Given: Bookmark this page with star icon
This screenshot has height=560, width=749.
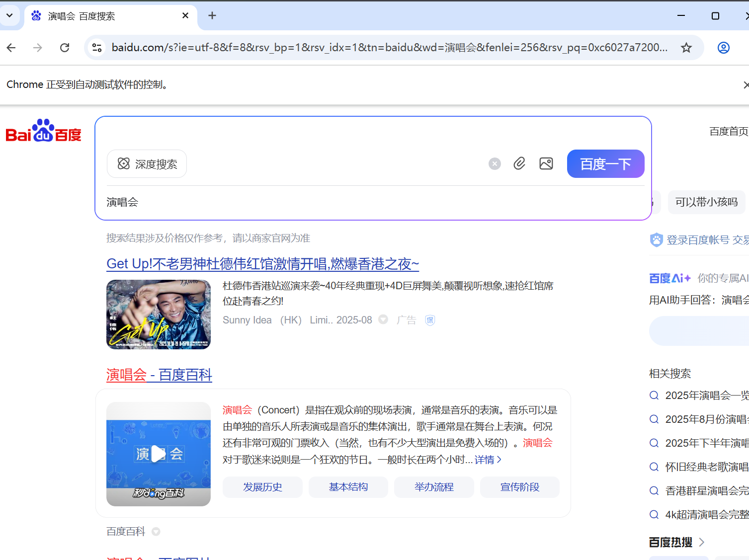Looking at the screenshot, I should [686, 48].
